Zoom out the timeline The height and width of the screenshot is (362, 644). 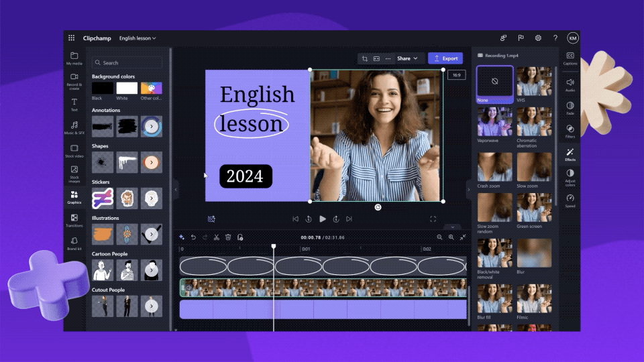[x=439, y=237]
